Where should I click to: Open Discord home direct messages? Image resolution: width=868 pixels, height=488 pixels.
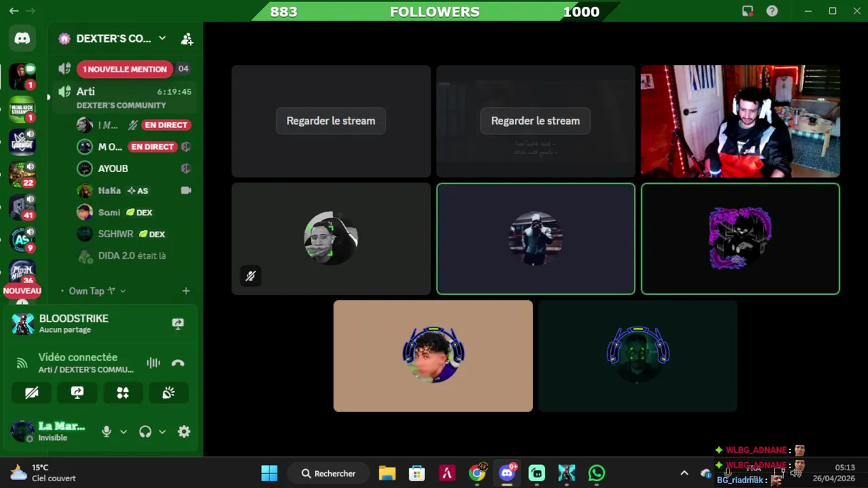pyautogui.click(x=22, y=39)
